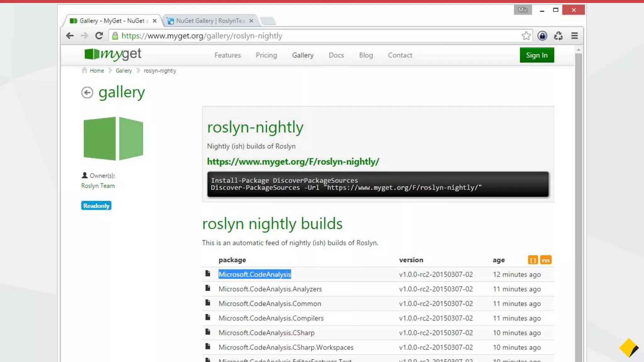Click the green Sign In button
The height and width of the screenshot is (362, 644).
[537, 55]
